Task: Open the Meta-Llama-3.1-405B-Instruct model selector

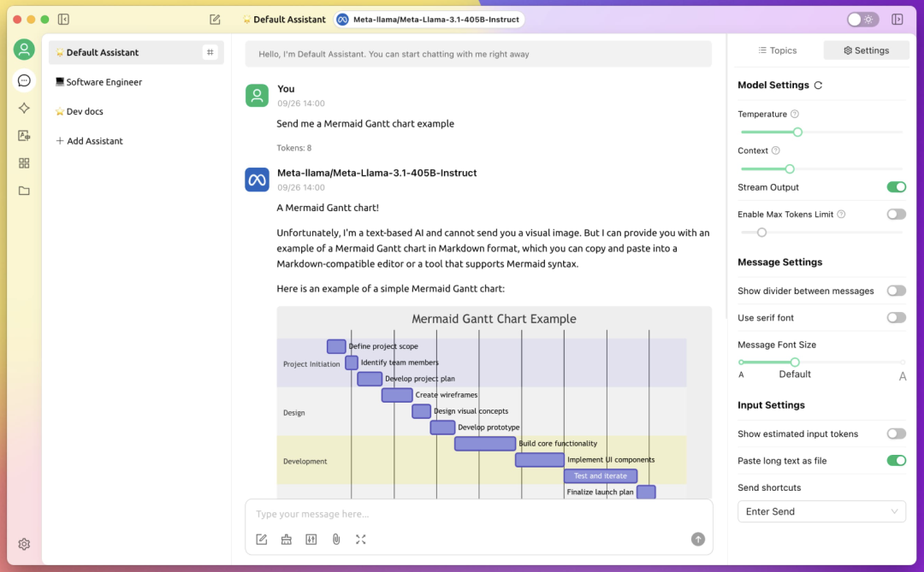Action: click(x=429, y=20)
